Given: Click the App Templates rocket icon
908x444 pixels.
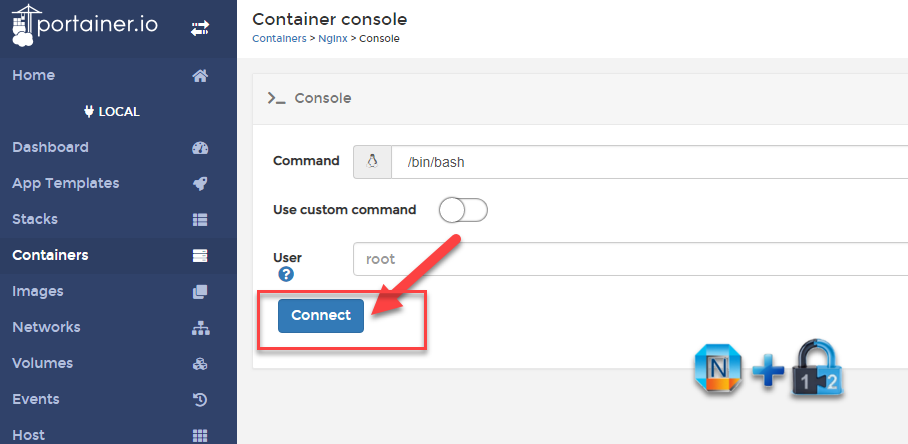Looking at the screenshot, I should pos(200,184).
